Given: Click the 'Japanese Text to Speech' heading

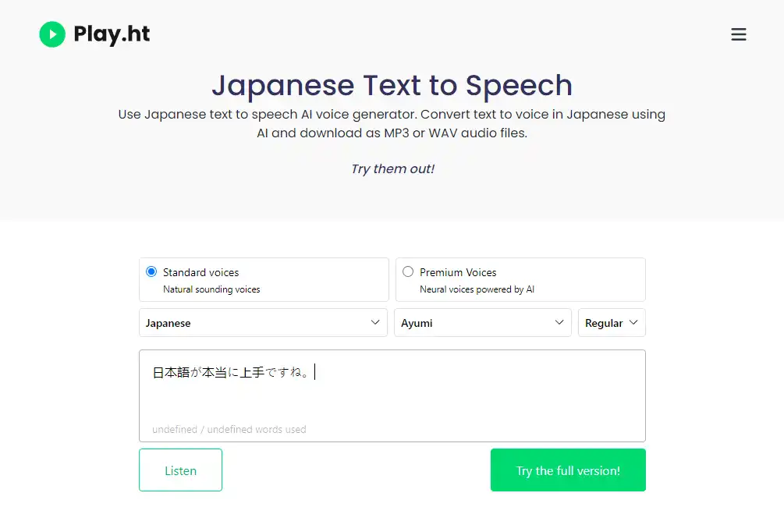Looking at the screenshot, I should 392,86.
